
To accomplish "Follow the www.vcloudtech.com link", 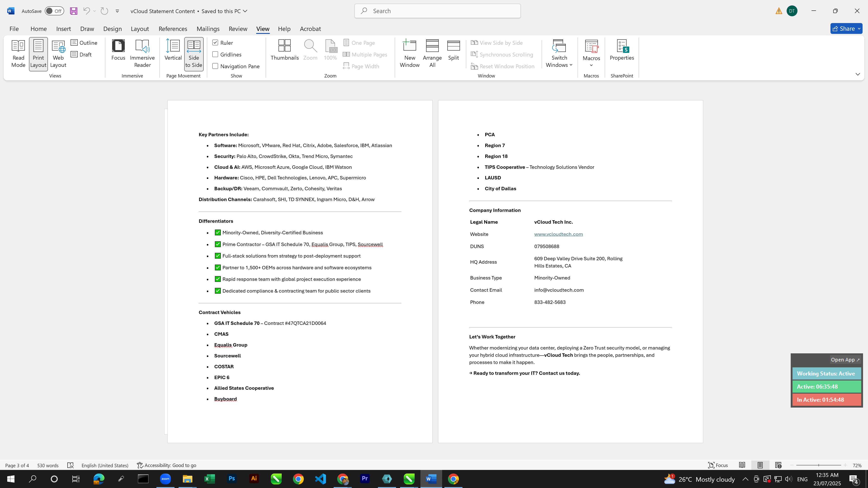I will point(558,234).
